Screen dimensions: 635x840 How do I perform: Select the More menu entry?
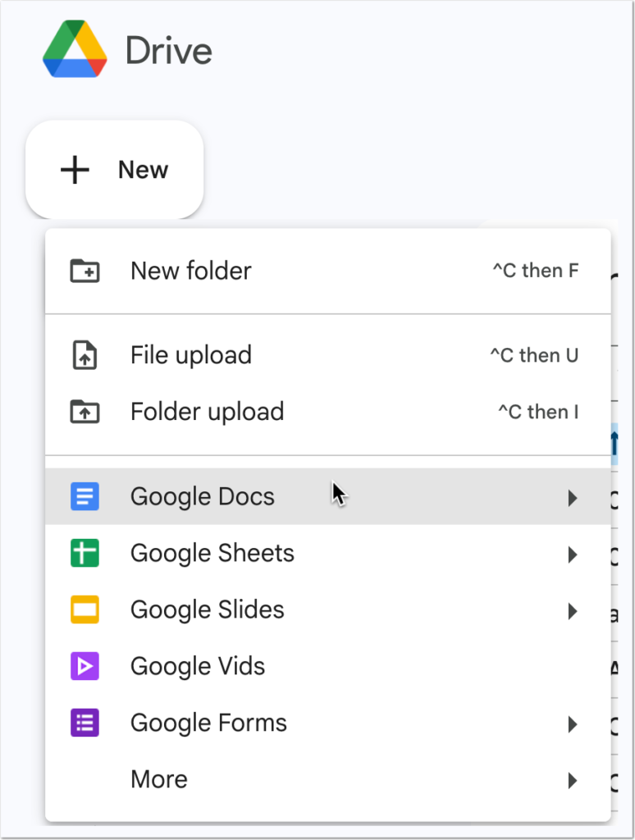tap(159, 779)
